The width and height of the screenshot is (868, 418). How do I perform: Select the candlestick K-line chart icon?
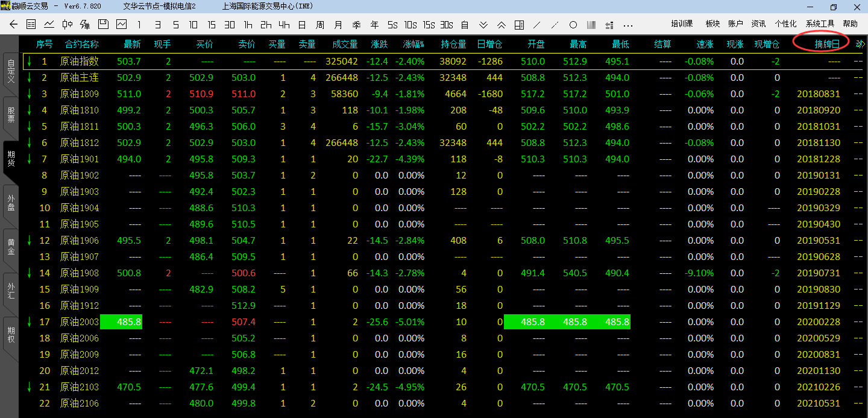tap(67, 25)
